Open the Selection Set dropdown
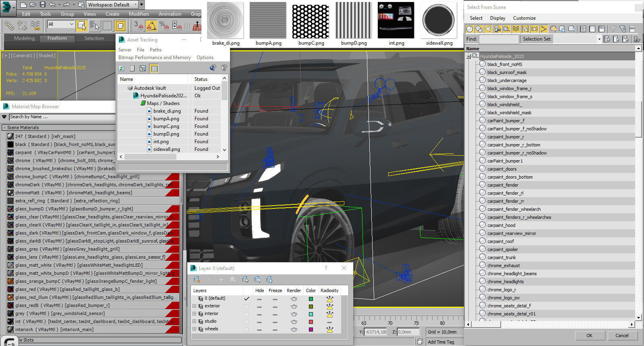Viewport: 644px width, 346px height. [599, 39]
